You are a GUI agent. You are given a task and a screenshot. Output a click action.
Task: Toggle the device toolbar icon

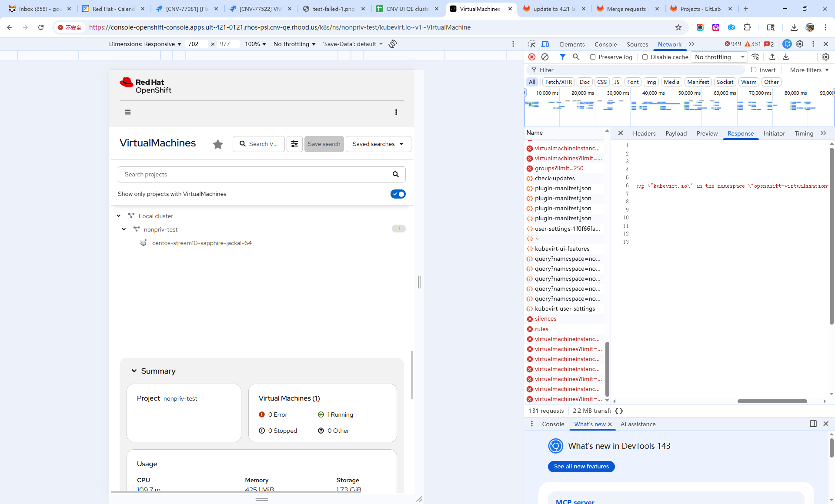[545, 44]
